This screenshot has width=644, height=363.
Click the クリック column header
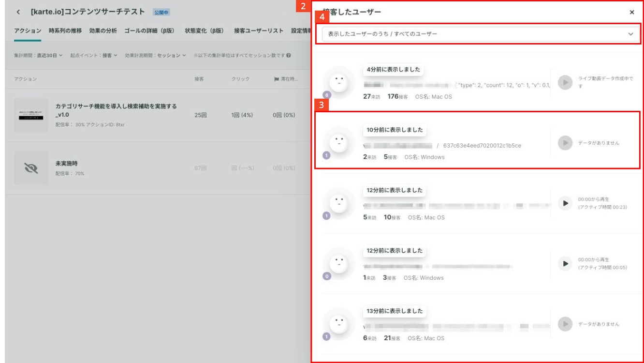point(240,78)
